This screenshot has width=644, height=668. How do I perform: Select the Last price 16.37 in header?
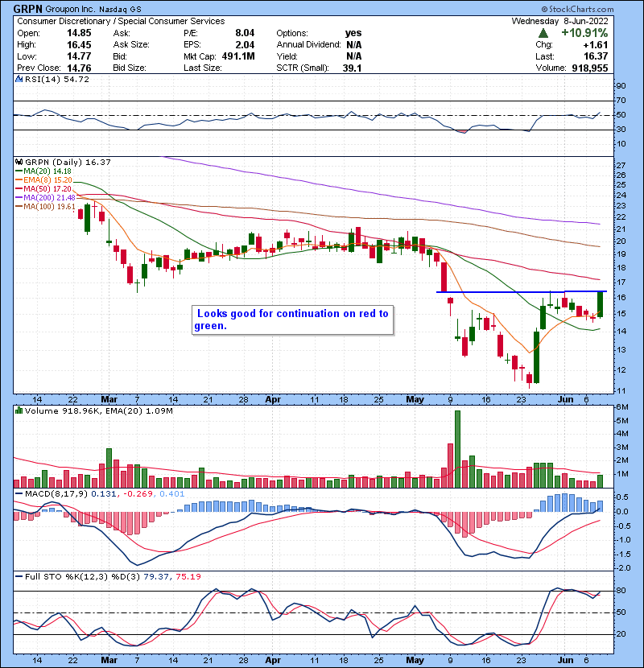point(596,56)
